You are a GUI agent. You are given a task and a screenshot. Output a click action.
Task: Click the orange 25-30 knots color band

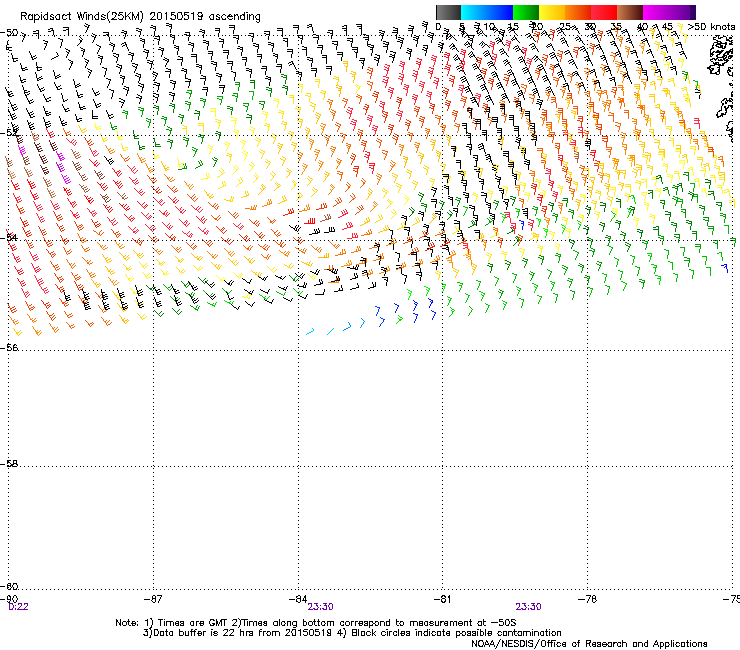[578, 12]
